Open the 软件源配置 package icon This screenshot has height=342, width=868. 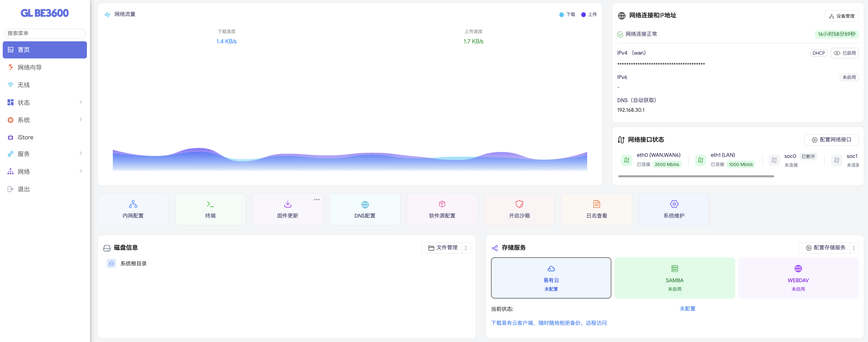pos(442,204)
